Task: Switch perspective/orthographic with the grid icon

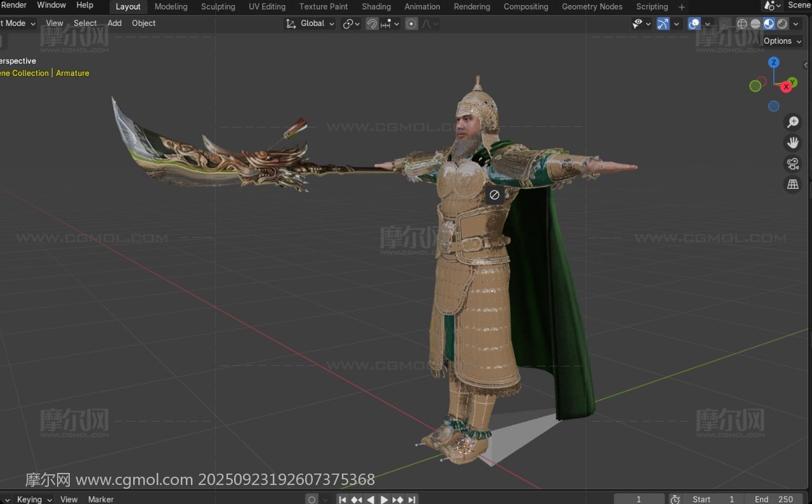Action: 792,184
